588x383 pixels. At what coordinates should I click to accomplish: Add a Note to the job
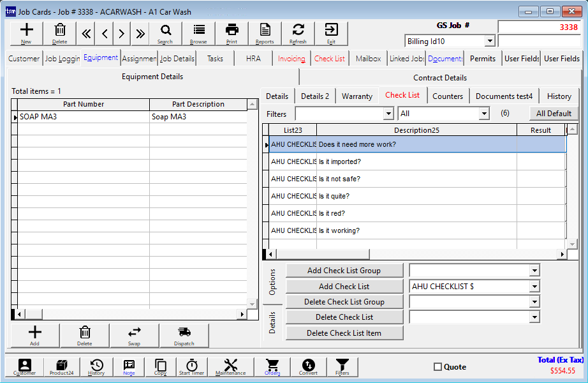[x=129, y=367]
